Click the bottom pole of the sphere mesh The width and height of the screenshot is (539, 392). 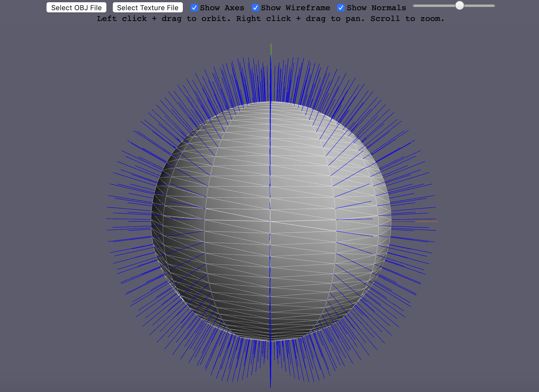point(270,340)
